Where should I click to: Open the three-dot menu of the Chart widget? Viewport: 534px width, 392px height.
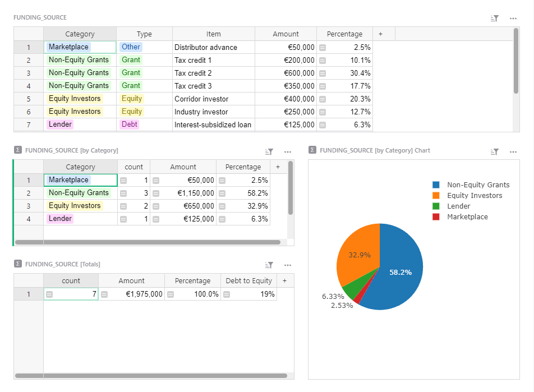pyautogui.click(x=513, y=150)
